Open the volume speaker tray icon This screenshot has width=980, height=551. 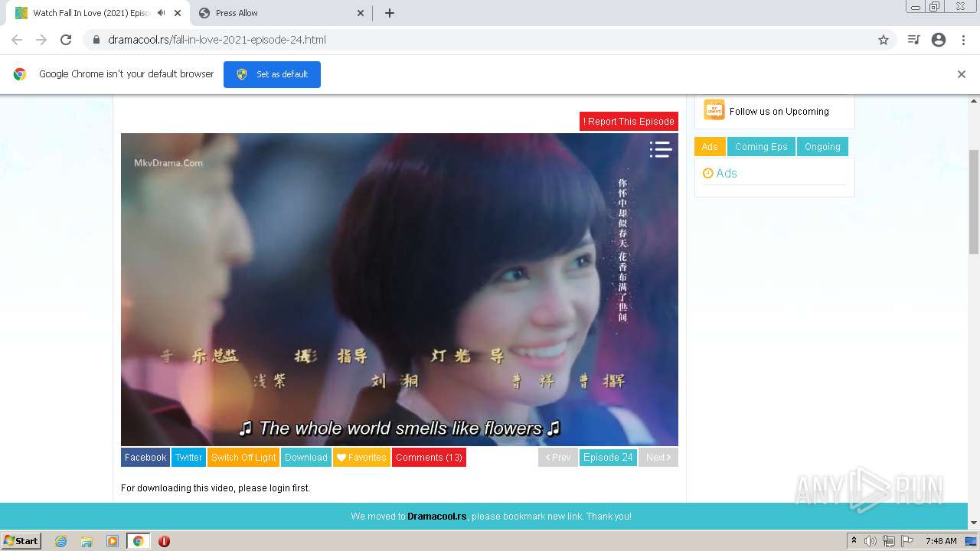click(x=871, y=541)
